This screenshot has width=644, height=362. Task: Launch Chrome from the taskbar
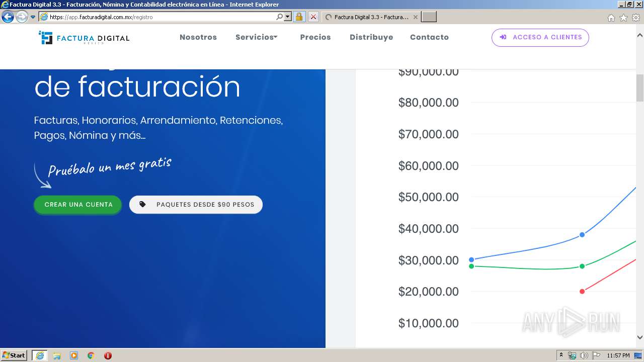pyautogui.click(x=91, y=355)
